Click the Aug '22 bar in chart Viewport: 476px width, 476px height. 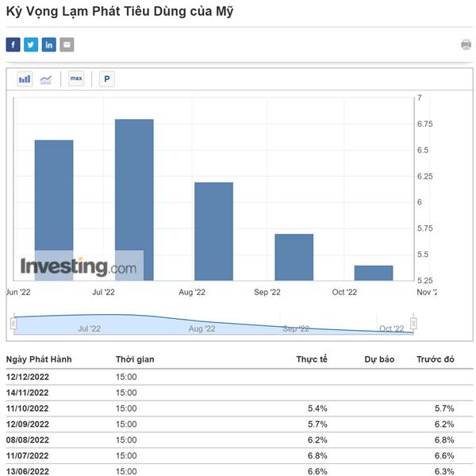click(213, 230)
